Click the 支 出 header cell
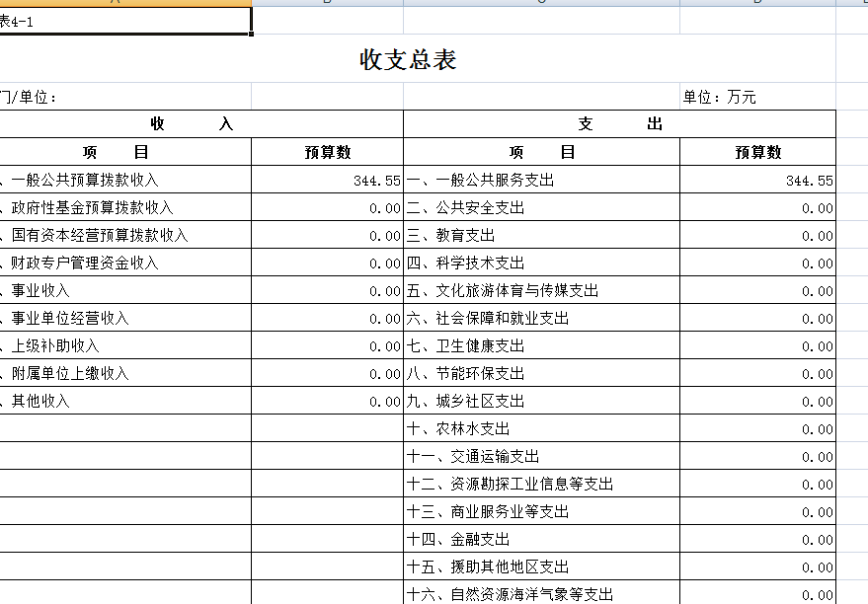 click(620, 124)
